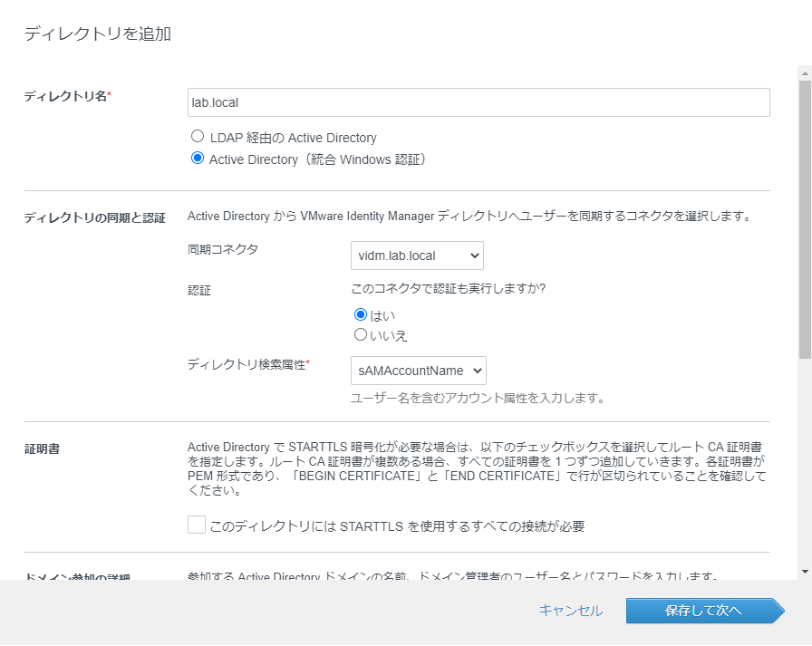Screen dimensions: 812x646
Task: Select Active Directory（統合 Windows 認証）option
Action: point(196,158)
